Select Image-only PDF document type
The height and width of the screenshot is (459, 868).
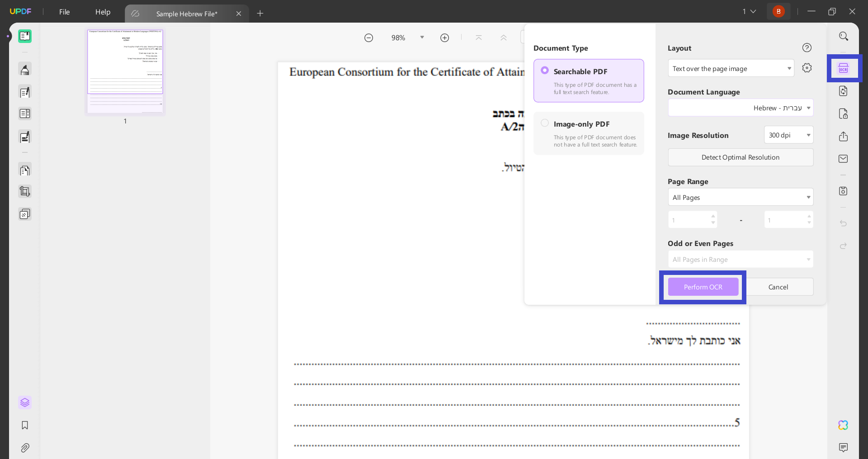(589, 133)
